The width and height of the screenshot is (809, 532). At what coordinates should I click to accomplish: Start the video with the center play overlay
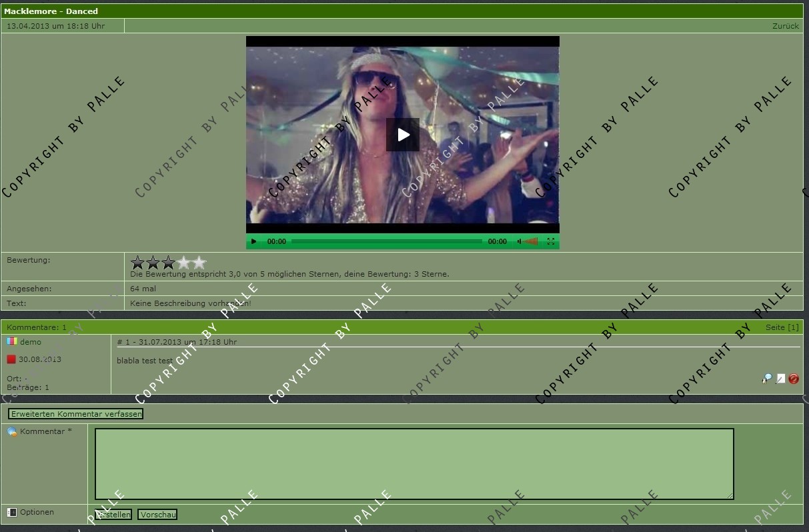pos(403,135)
